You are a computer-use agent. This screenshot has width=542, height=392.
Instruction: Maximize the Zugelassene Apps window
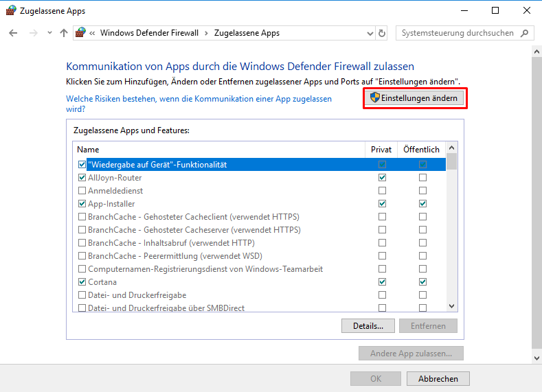[495, 11]
